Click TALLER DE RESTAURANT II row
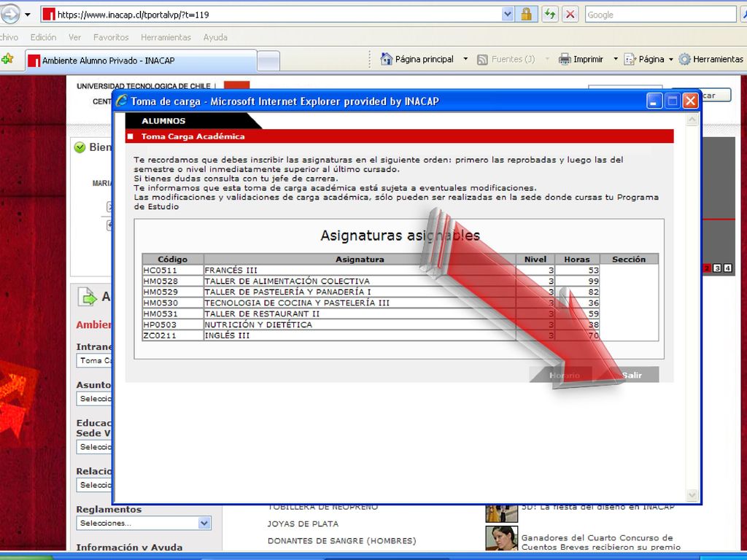The width and height of the screenshot is (747, 560). [371, 314]
